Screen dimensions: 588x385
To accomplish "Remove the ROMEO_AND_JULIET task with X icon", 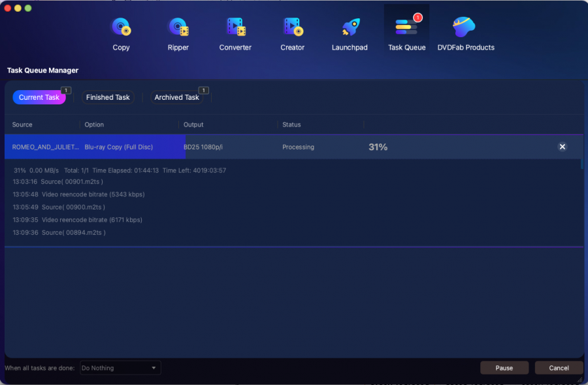I will tap(563, 147).
